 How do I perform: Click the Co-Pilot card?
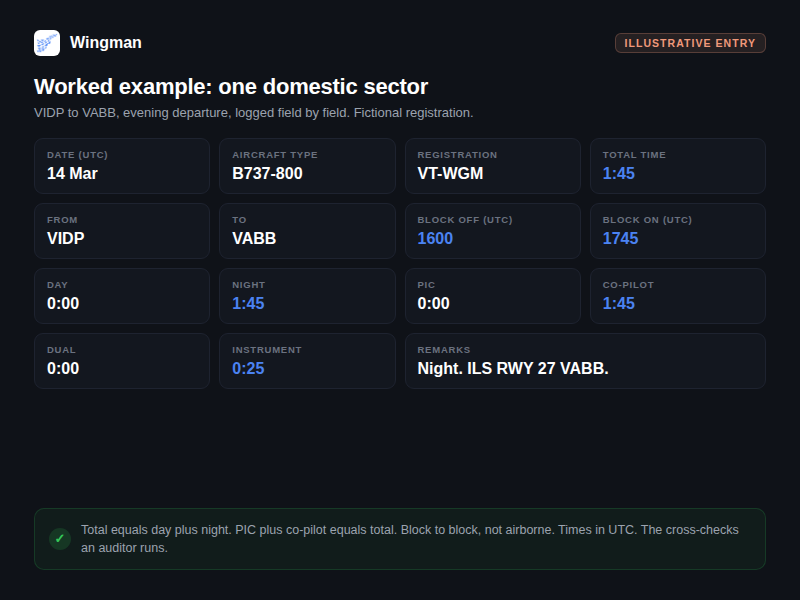(x=678, y=296)
